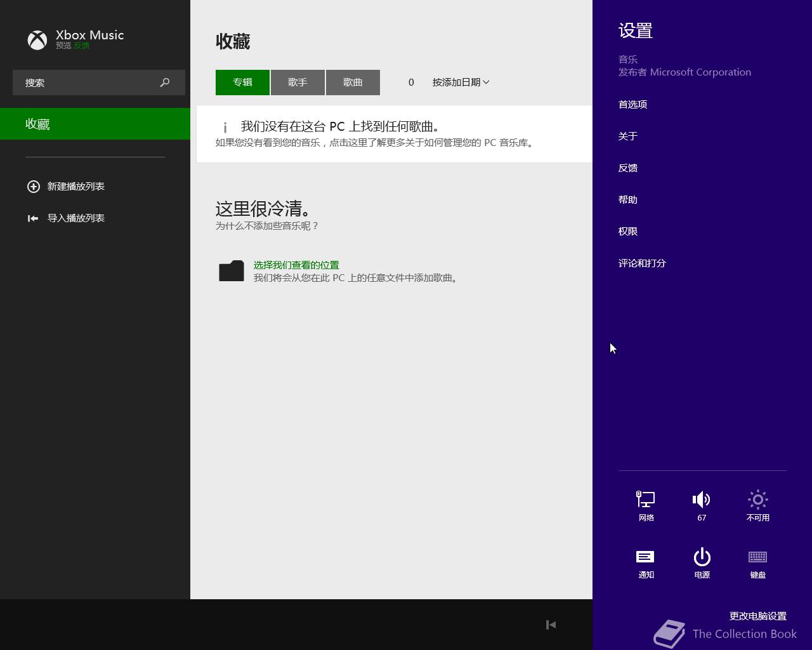Viewport: 812px width, 650px height.
Task: Click the import playlist arrow icon
Action: pyautogui.click(x=33, y=218)
